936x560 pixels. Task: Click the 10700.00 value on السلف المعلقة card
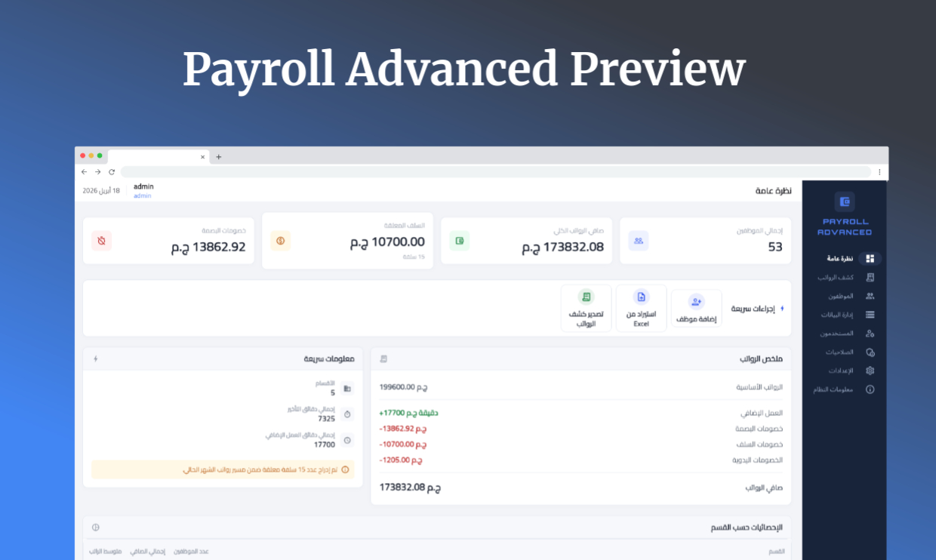click(387, 242)
